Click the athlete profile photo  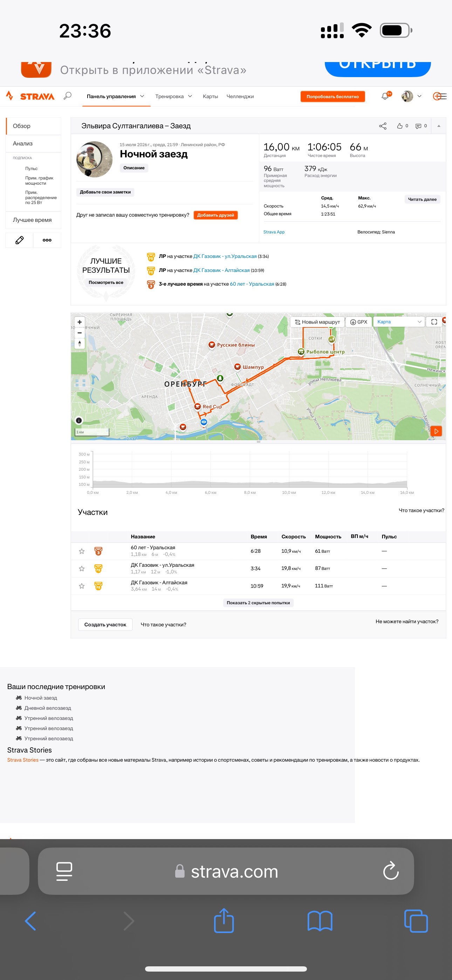[x=94, y=159]
